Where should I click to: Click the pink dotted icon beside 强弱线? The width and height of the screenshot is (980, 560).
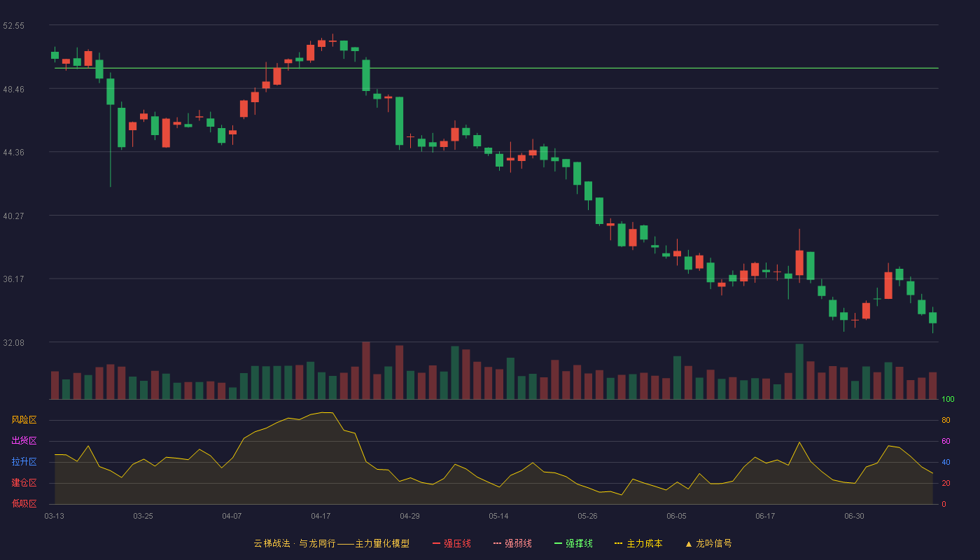(497, 543)
